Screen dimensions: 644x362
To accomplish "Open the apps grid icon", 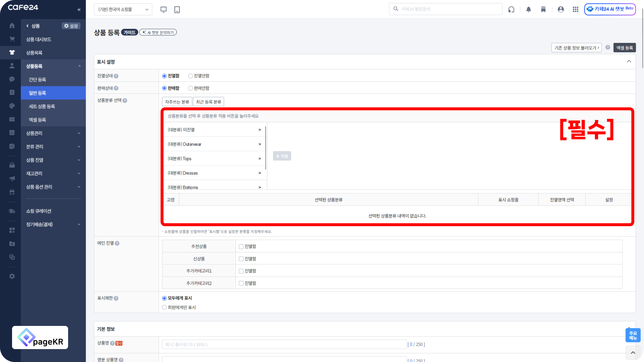I will (x=575, y=9).
